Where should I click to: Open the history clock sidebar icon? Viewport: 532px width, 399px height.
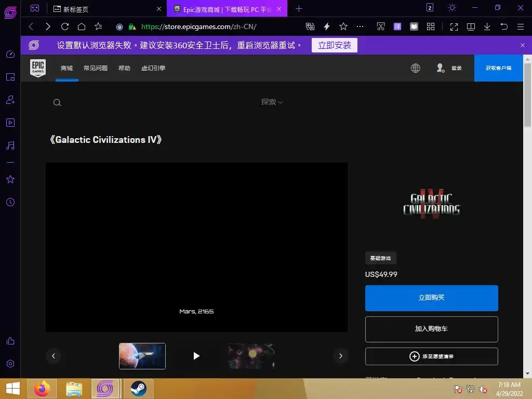pyautogui.click(x=10, y=202)
